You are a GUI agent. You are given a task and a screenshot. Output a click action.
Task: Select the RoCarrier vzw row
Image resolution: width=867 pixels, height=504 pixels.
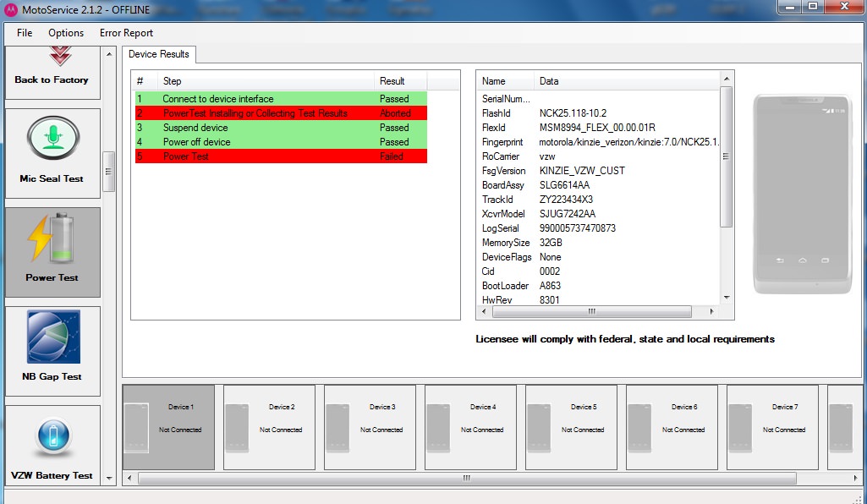(x=599, y=156)
